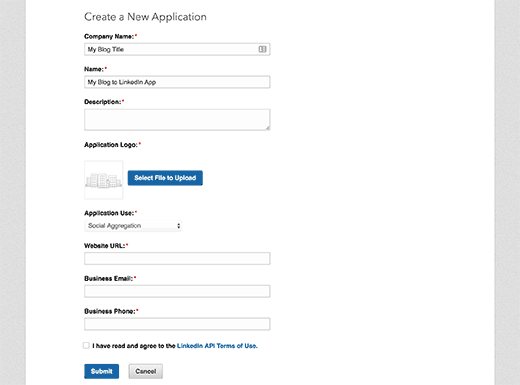
Task: Click the Application Use label
Action: [x=110, y=213]
